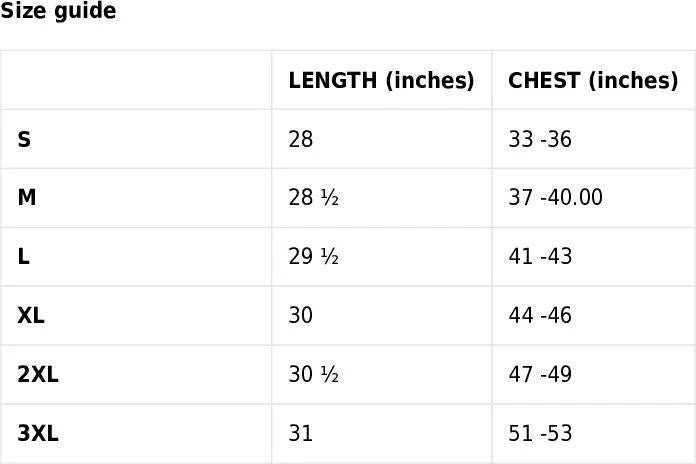Select the chest range 44 -46
This screenshot has width=696, height=464.
coord(540,316)
